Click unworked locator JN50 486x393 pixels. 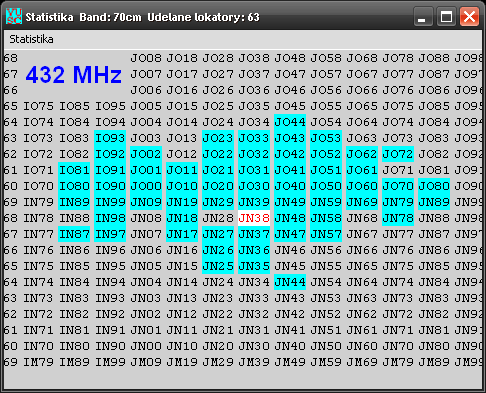(x=326, y=346)
